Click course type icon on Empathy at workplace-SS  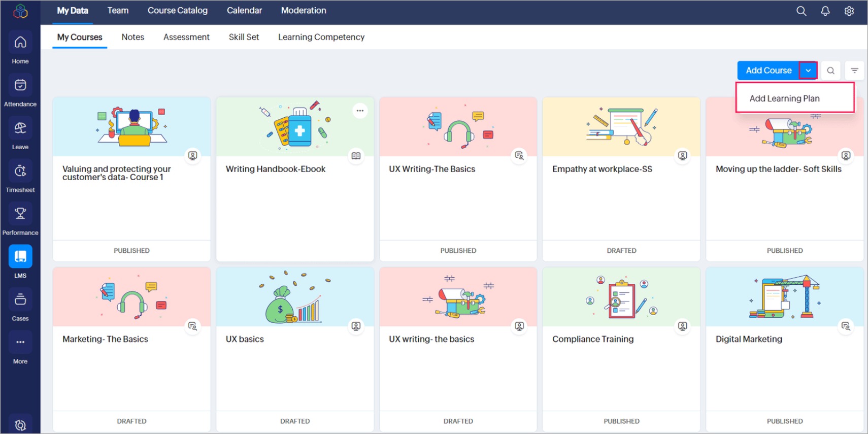(x=683, y=156)
